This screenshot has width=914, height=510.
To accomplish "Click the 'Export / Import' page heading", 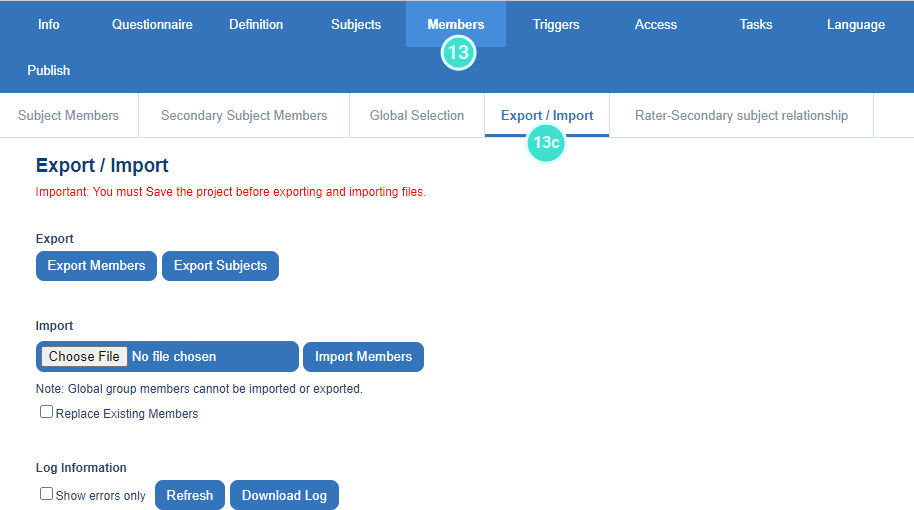I will (102, 166).
